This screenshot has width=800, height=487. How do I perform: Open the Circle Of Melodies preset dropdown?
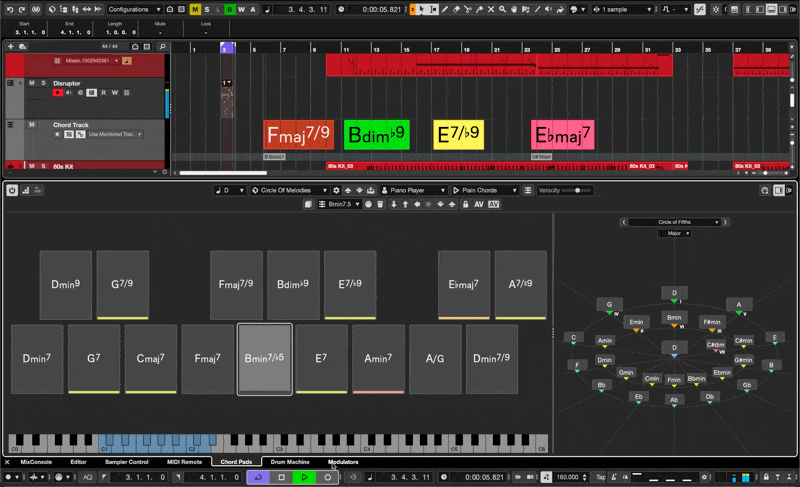(x=290, y=190)
